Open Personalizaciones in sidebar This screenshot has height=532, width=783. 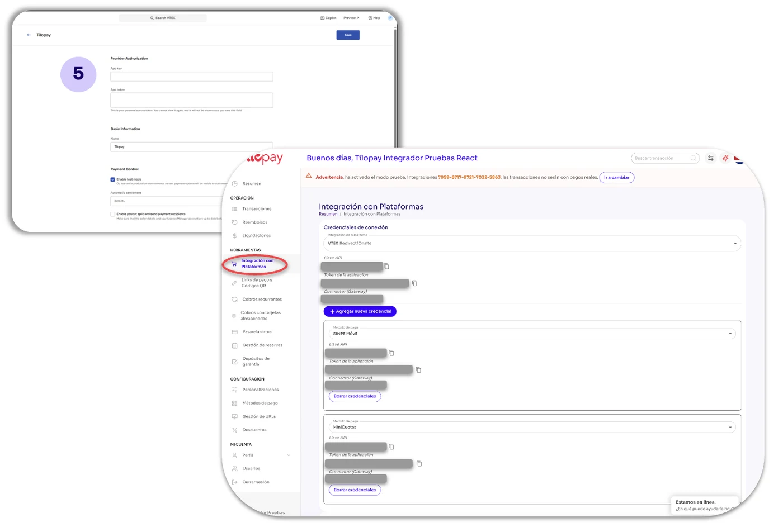[x=261, y=390]
